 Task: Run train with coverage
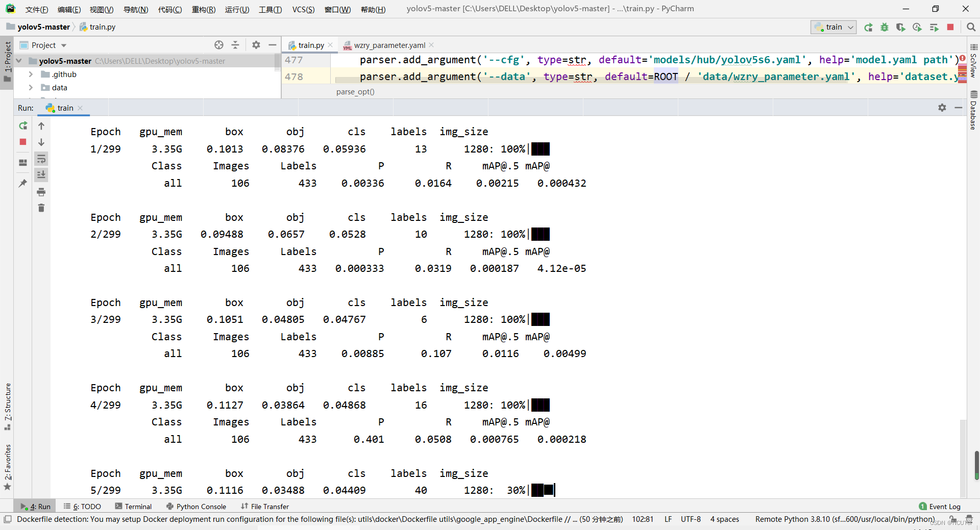click(x=901, y=27)
